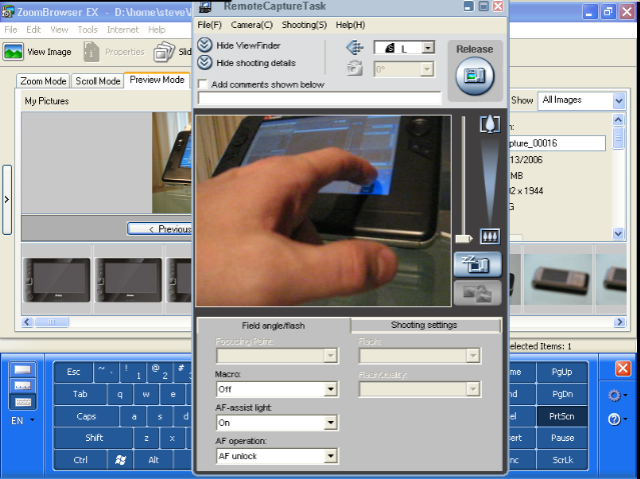This screenshot has width=640, height=479.
Task: Click the zoom slider handle
Action: 464,238
